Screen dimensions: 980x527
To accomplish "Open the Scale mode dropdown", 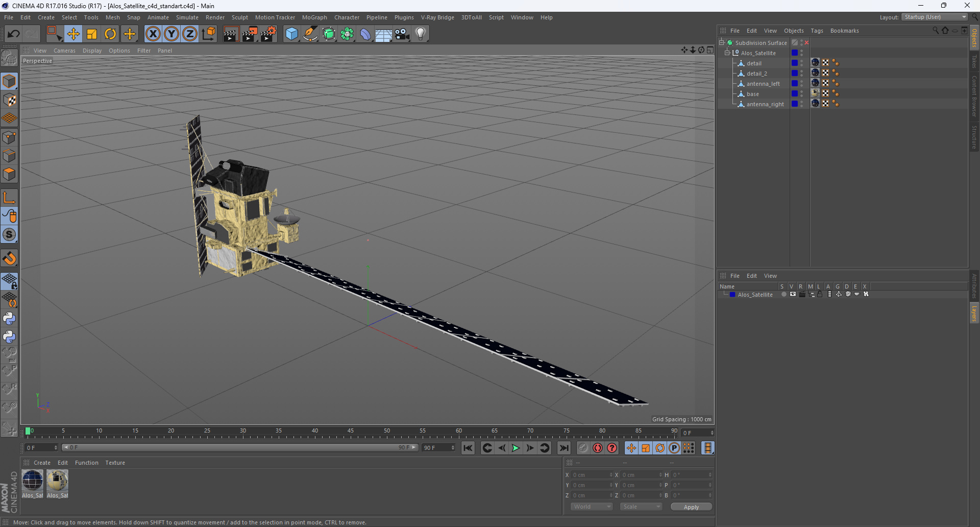I will click(641, 507).
